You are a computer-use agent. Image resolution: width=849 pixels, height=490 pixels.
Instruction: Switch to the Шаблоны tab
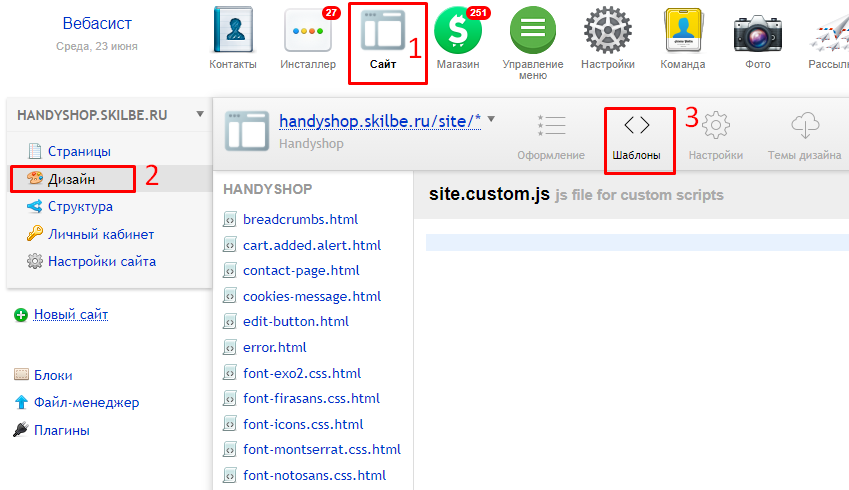point(637,136)
